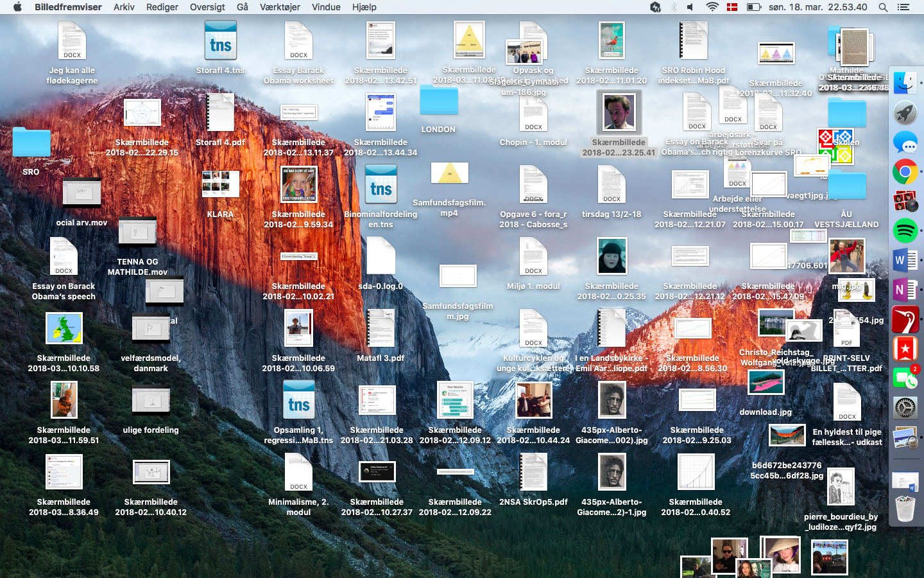Image resolution: width=924 pixels, height=578 pixels.
Task: Open Launchpad rocket icon
Action: click(905, 113)
